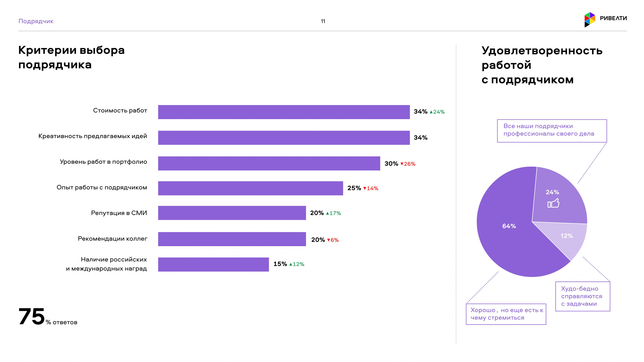Click the red down arrow beside 26%

tap(402, 164)
